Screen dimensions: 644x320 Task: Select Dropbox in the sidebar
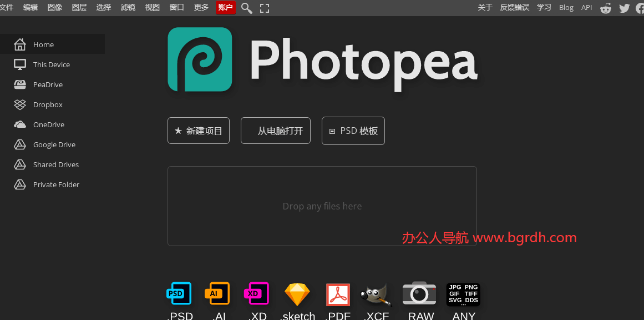pos(47,104)
